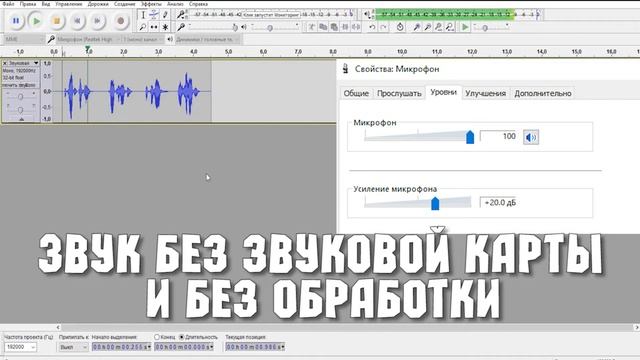Click the Trim audio icon
Viewport: 640px width, 360px height.
(345, 27)
